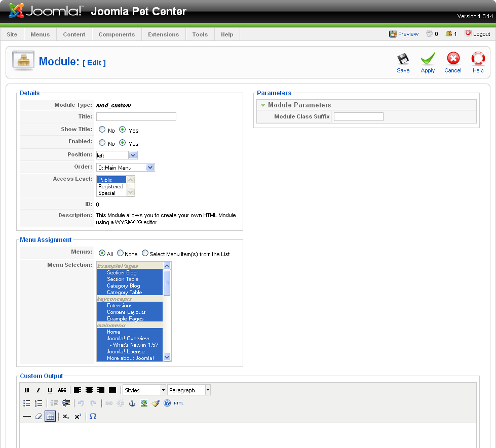The height and width of the screenshot is (448, 496).
Task: Open editor help question mark icon
Action: [167, 403]
